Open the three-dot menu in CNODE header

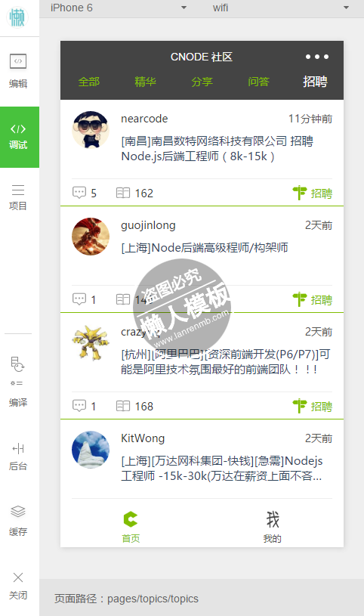click(317, 57)
